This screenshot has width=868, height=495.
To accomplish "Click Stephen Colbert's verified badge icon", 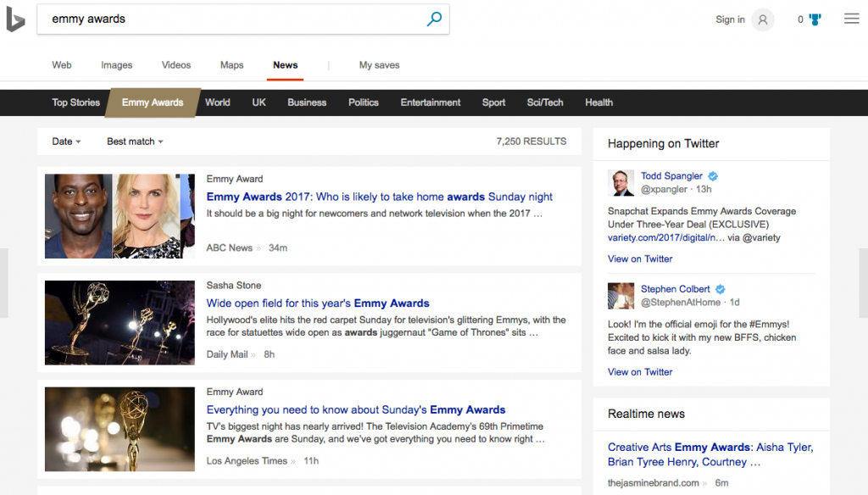I will [720, 289].
